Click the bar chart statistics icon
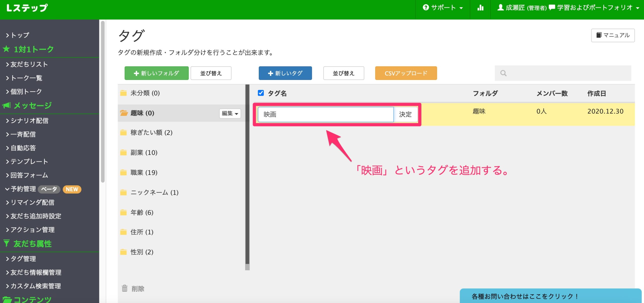This screenshot has height=303, width=644. (480, 8)
